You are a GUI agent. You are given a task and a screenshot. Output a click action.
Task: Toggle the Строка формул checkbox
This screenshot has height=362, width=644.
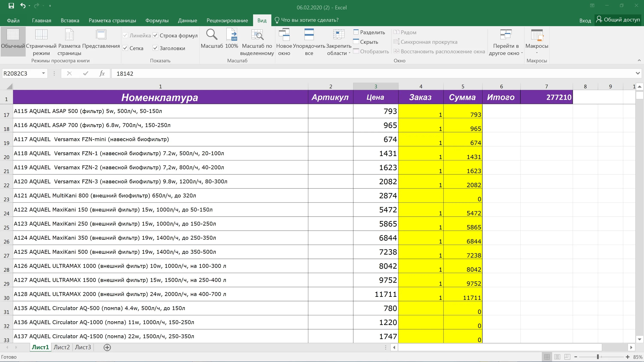(x=155, y=35)
